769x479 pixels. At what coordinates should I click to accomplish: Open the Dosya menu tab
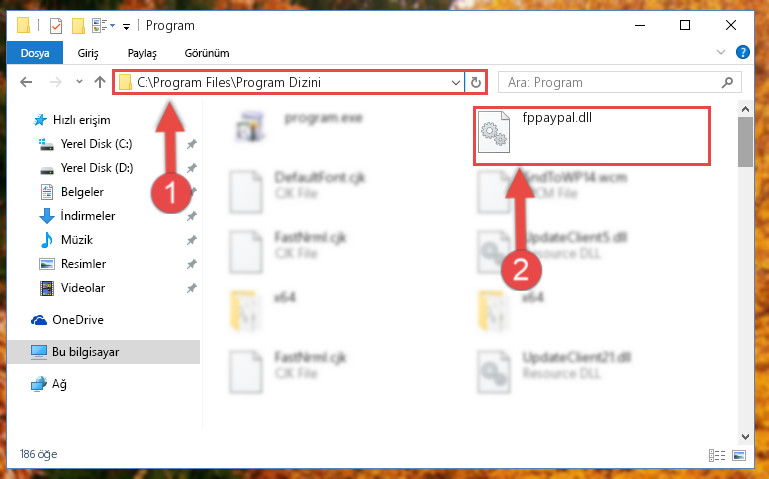35,52
